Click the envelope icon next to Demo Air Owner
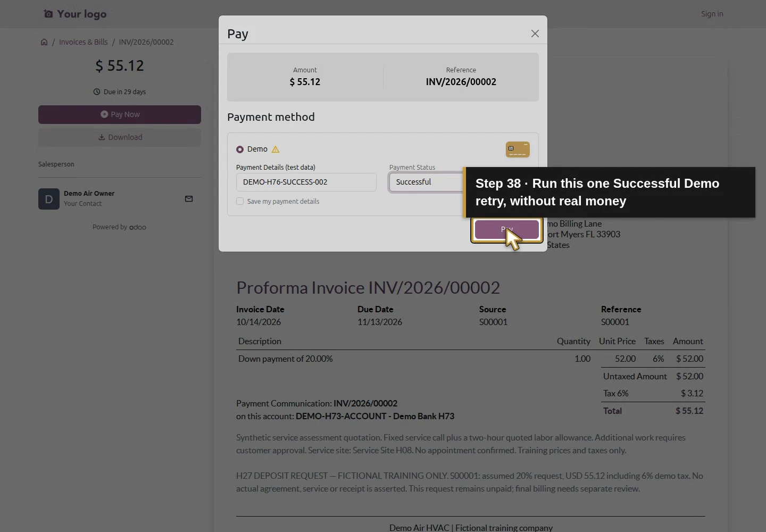766x532 pixels. pyautogui.click(x=189, y=199)
